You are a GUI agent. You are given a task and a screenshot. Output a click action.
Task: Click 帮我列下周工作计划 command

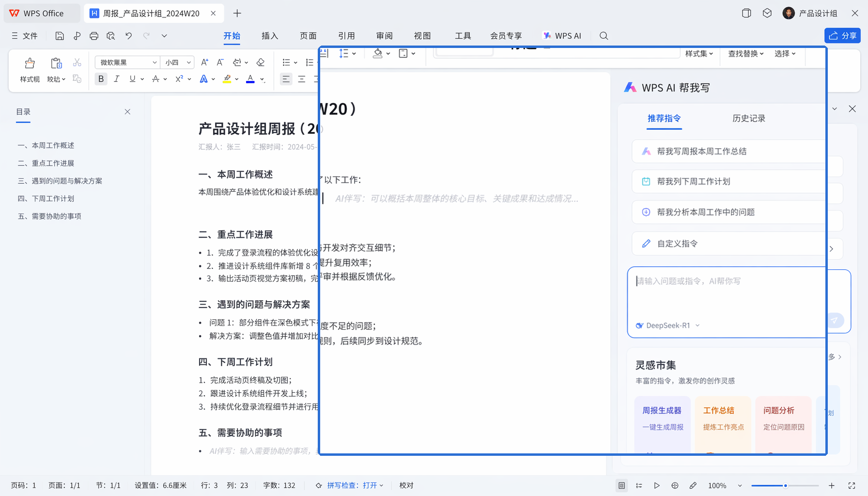pyautogui.click(x=728, y=182)
